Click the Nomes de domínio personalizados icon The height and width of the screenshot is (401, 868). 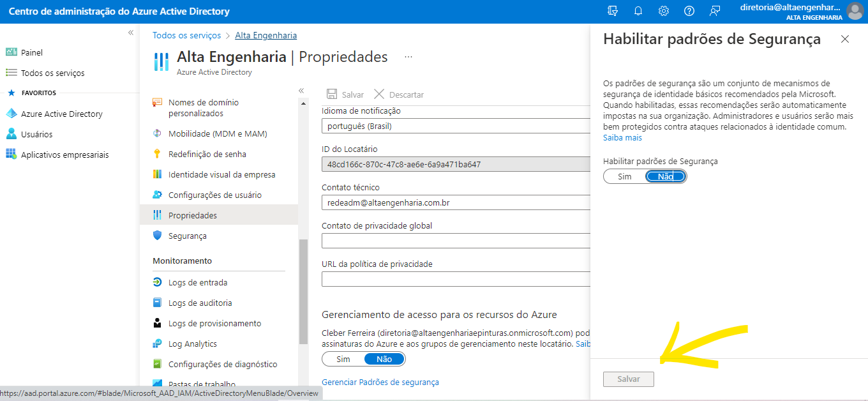[x=157, y=102]
